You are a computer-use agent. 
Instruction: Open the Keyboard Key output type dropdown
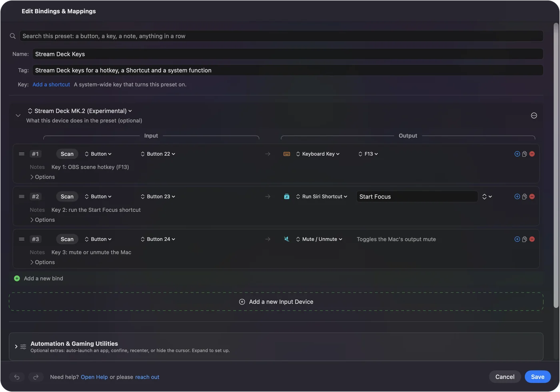(318, 154)
